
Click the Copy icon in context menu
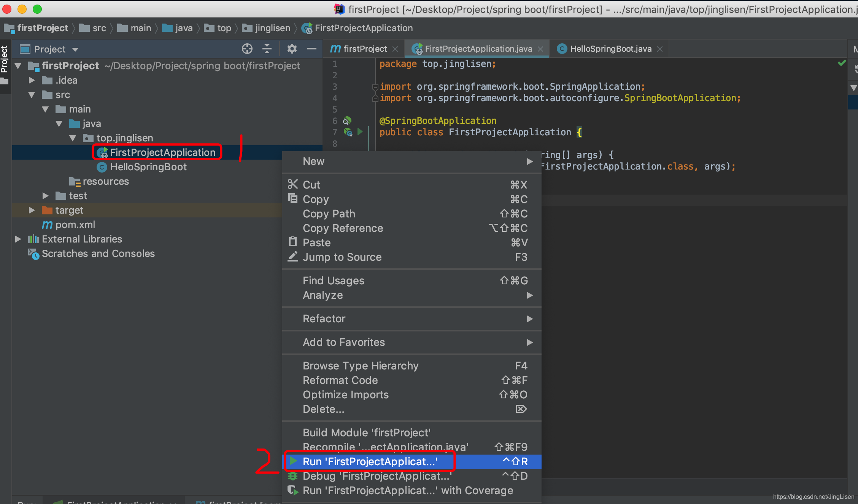292,198
